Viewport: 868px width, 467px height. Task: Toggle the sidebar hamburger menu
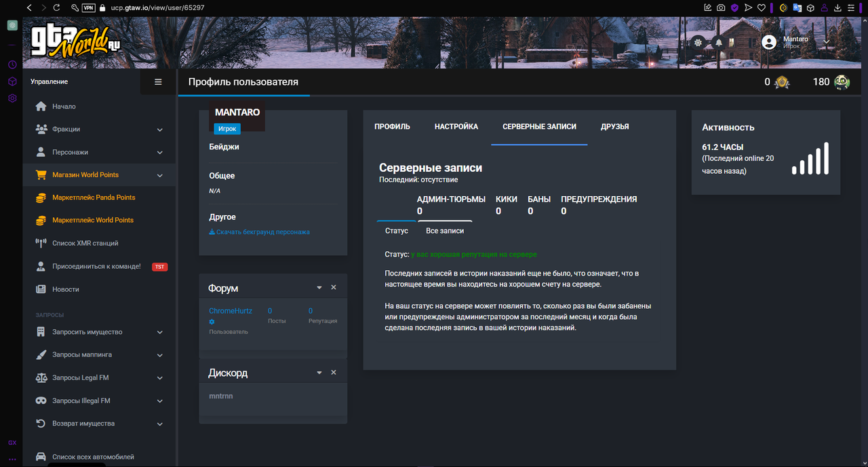coord(158,82)
